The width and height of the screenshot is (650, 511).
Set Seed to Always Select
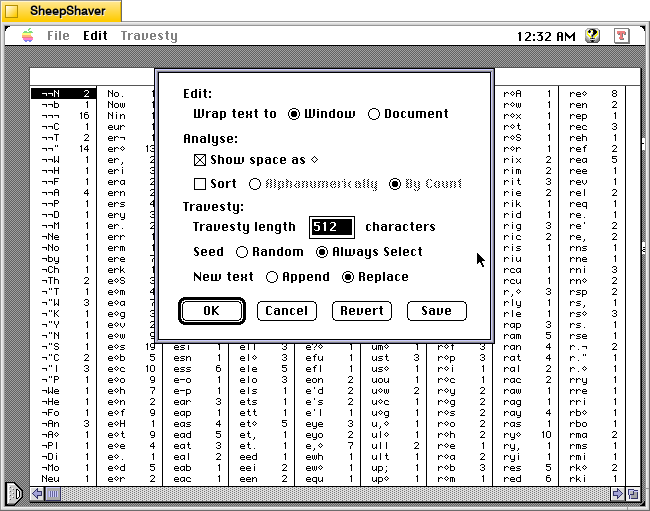[369, 252]
